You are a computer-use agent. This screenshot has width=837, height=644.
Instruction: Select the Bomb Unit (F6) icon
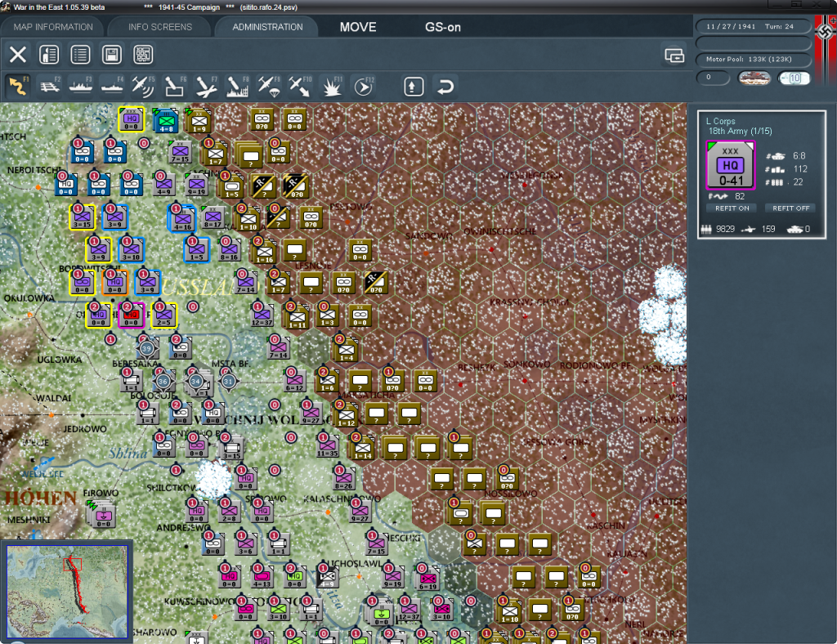[x=174, y=86]
